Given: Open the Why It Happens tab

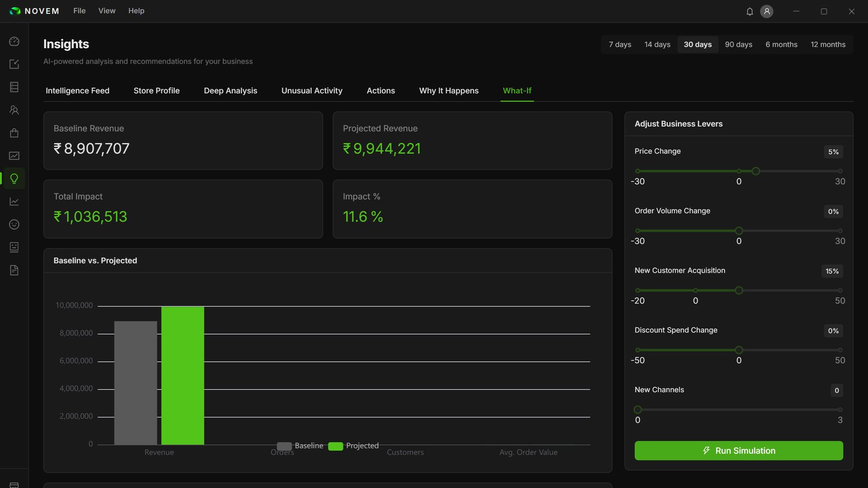Looking at the screenshot, I should (x=449, y=91).
